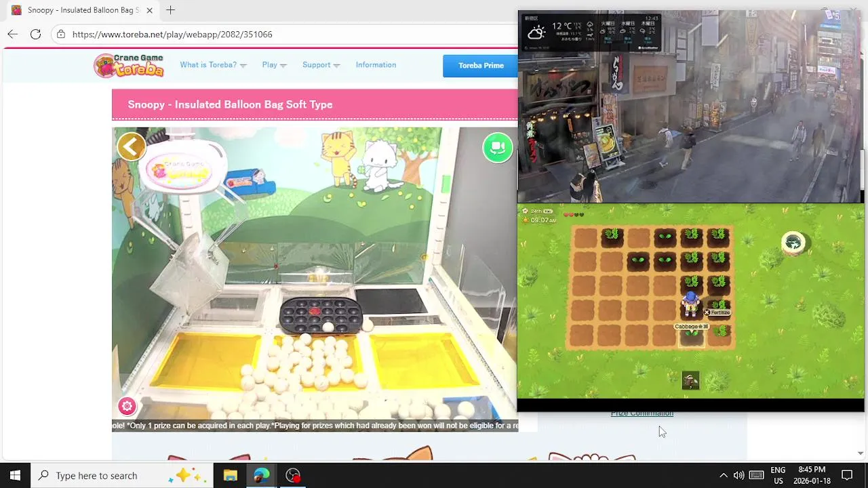The height and width of the screenshot is (488, 868).
Task: Click the Cabbage label tooltip
Action: 691,327
